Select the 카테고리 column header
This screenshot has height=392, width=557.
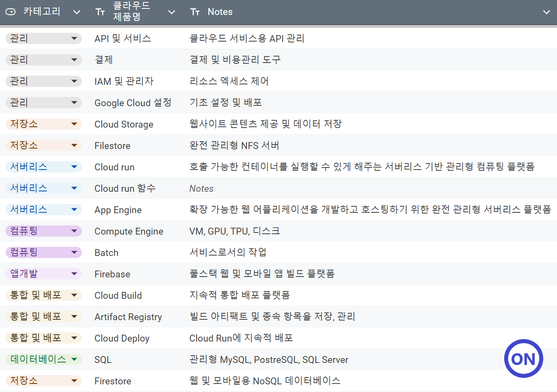42,12
